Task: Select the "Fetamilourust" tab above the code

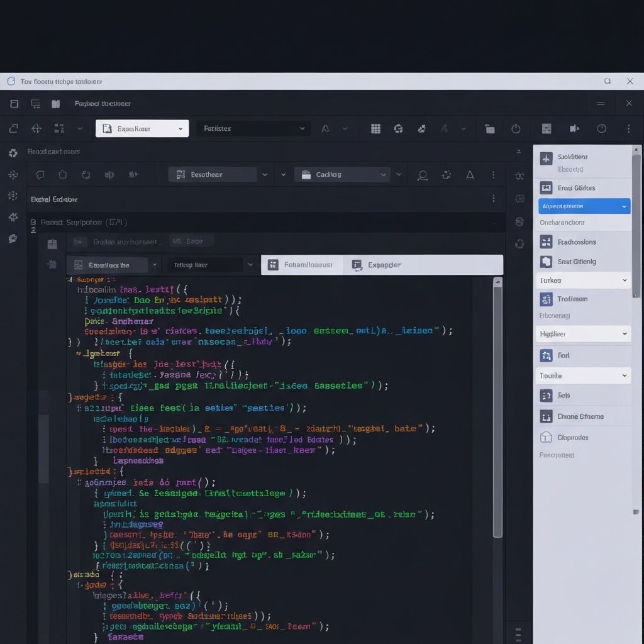Action: 302,265
